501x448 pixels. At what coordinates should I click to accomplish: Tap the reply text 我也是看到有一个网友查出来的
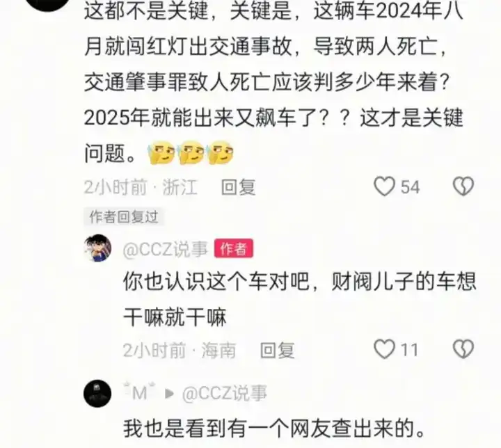point(274,429)
